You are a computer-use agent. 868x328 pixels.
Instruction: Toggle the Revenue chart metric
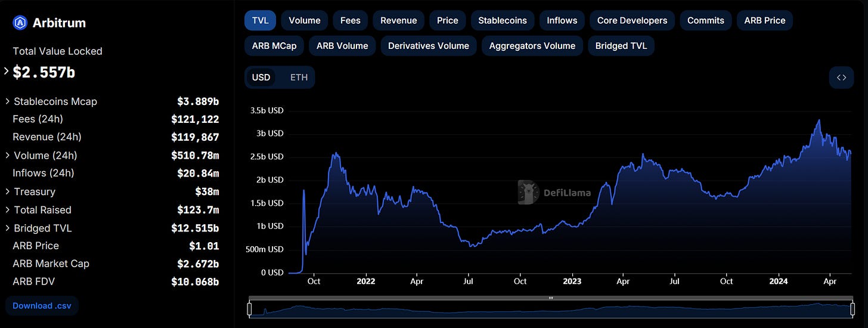[399, 20]
